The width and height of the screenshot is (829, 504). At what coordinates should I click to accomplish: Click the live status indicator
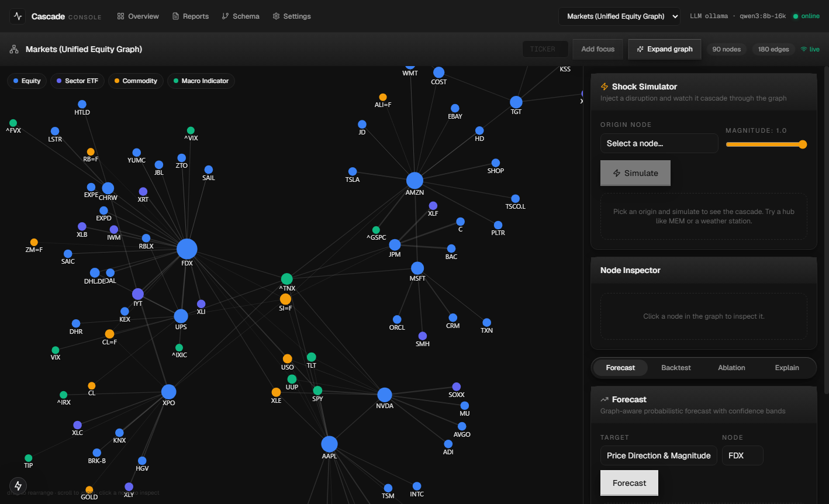pos(810,49)
